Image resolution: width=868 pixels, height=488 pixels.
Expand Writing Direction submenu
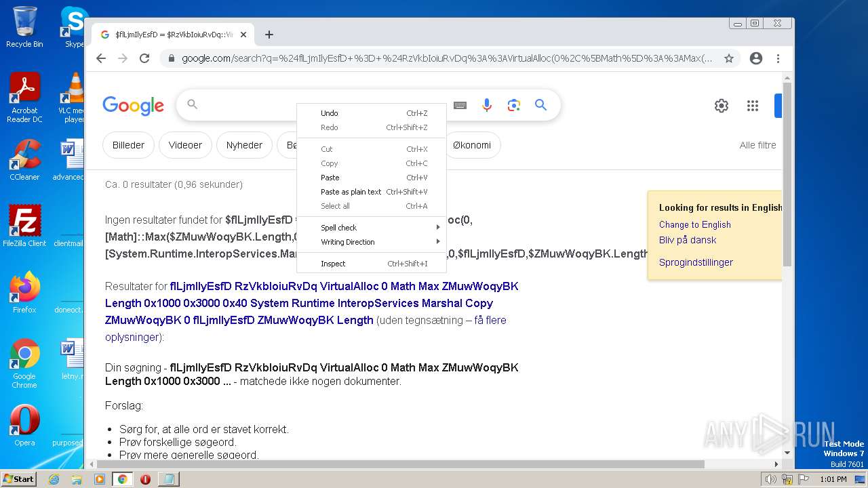[372, 242]
